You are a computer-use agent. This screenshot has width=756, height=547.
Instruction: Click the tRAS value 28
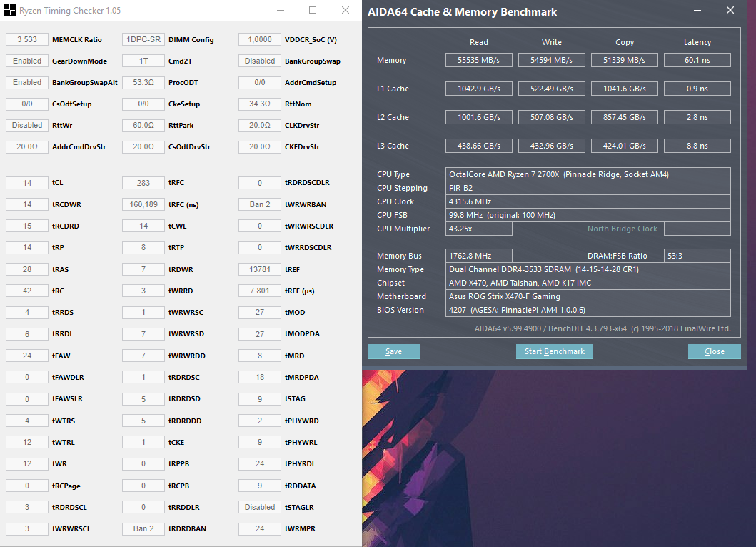point(27,269)
